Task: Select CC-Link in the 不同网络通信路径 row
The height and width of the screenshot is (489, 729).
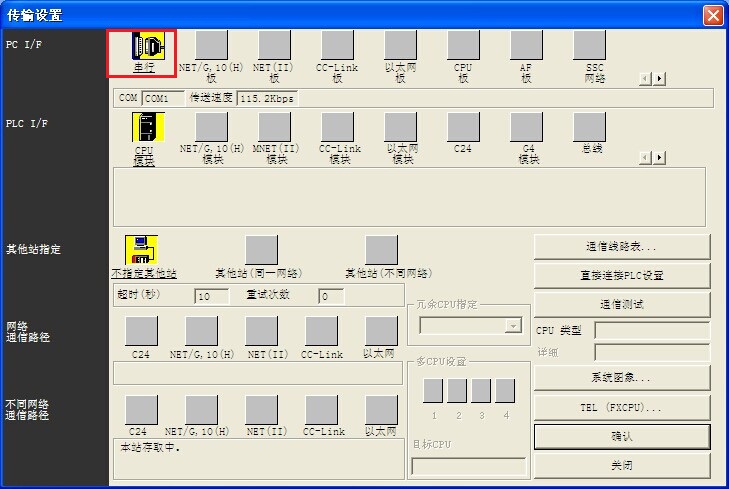Action: click(321, 410)
